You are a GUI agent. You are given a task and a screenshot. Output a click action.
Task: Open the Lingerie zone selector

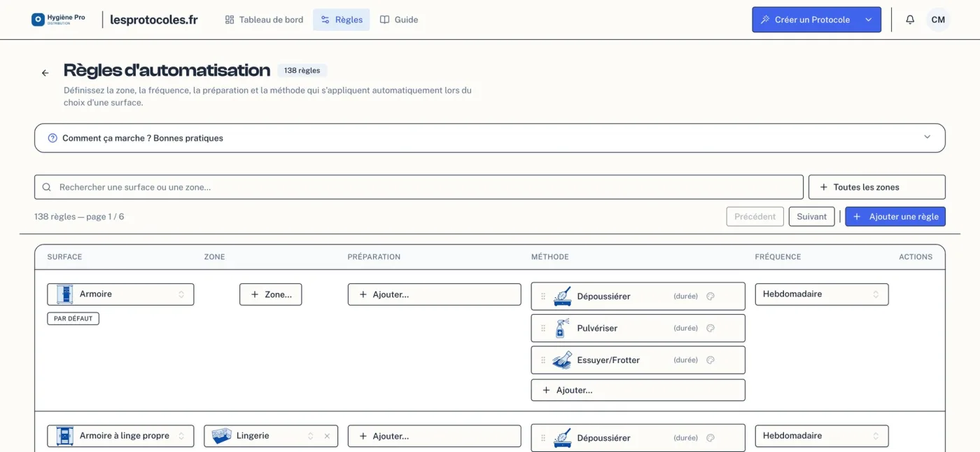271,436
